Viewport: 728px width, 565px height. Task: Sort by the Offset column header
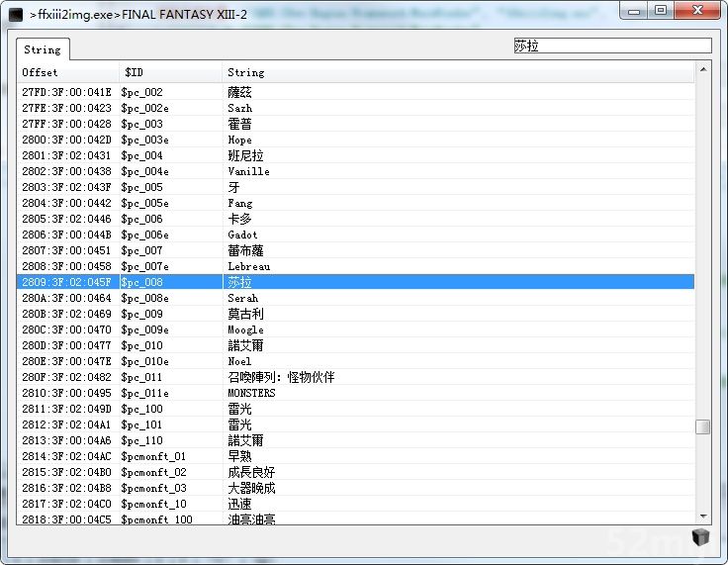(67, 72)
